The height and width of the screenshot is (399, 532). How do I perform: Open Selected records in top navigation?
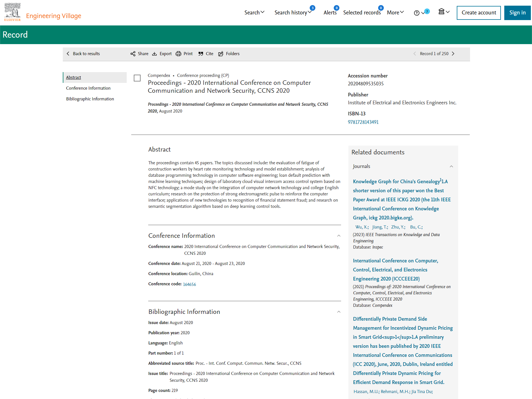[x=362, y=12]
